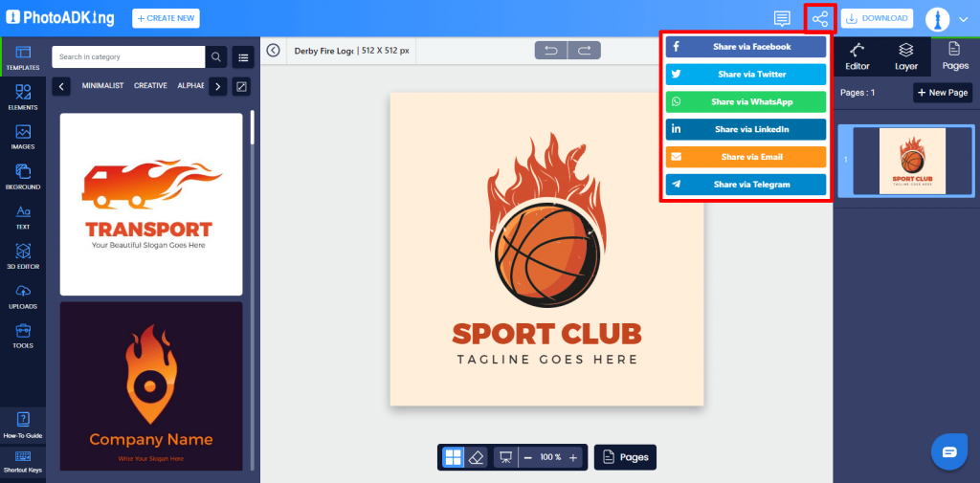Switch to the Layer tab
Screen dimensions: 980x483
905,56
